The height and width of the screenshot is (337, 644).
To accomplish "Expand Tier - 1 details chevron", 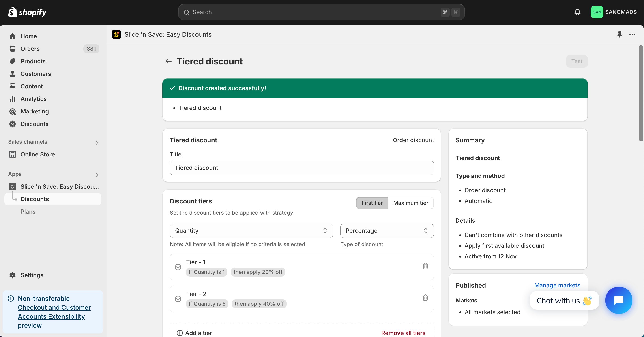I will (x=178, y=267).
